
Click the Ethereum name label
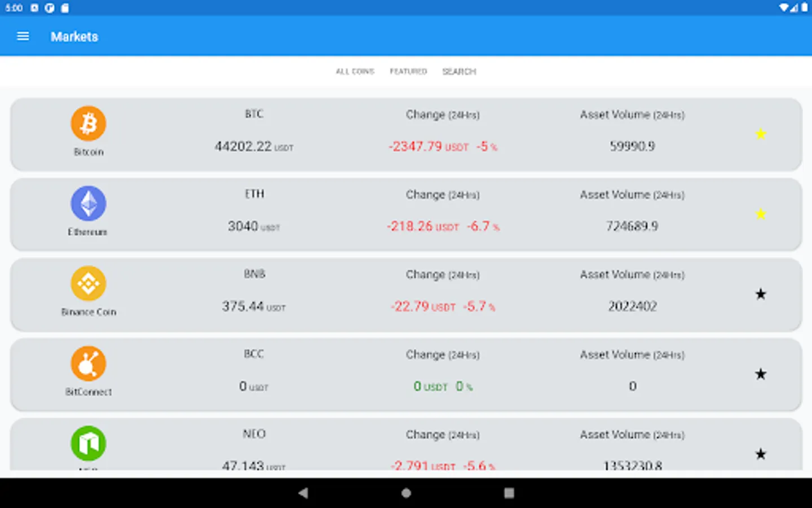click(x=87, y=232)
